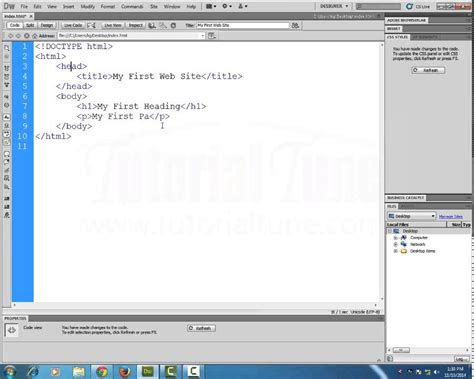Select the Adobe BrowserLab panel tab
The image size is (474, 379).
click(x=406, y=20)
